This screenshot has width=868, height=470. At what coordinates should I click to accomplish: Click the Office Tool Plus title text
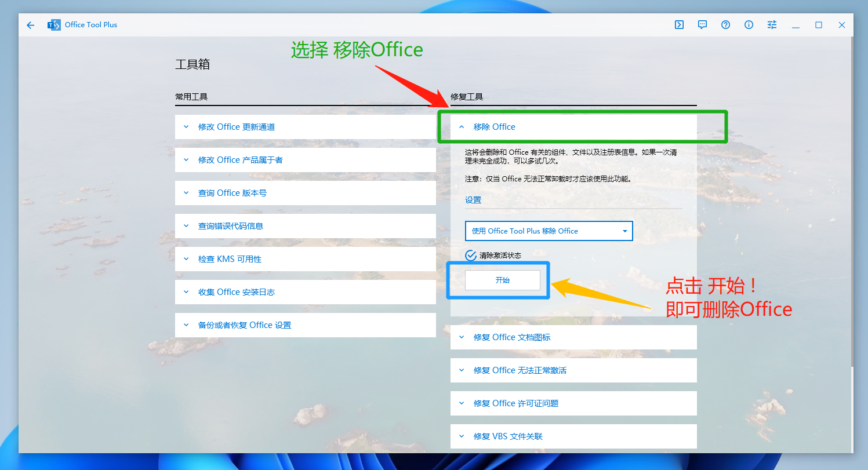point(91,25)
